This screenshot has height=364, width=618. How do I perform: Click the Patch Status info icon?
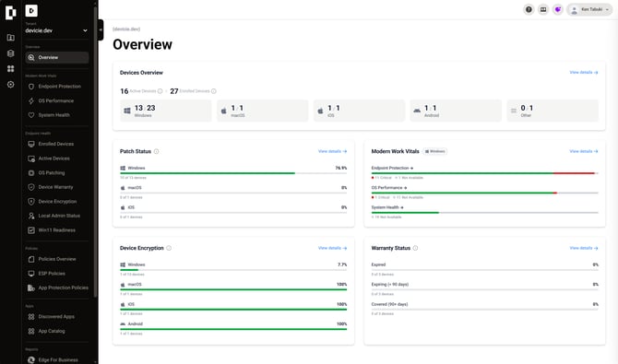point(156,151)
